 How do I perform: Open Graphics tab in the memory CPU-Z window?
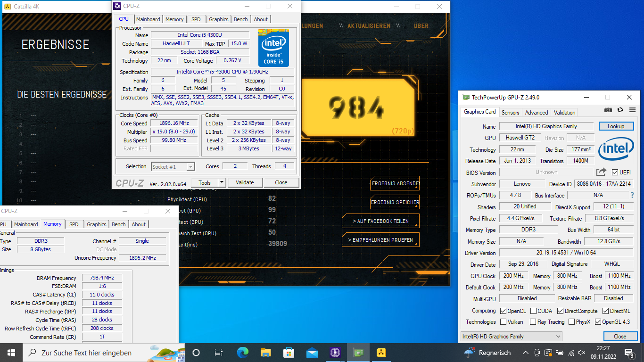(x=97, y=224)
